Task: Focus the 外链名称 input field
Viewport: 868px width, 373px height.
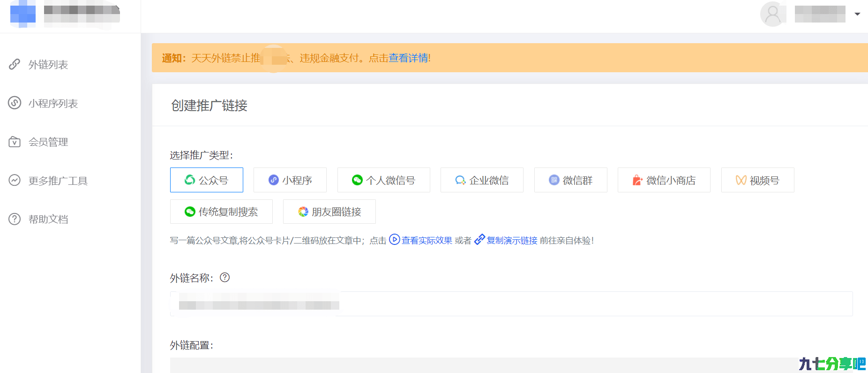Action: [511, 304]
